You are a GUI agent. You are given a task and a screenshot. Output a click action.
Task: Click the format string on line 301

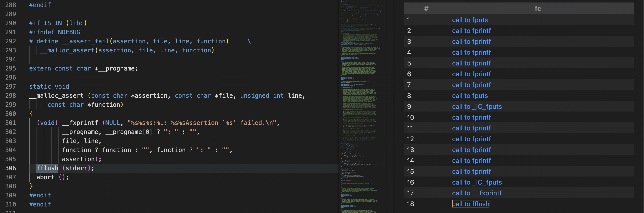click(x=202, y=123)
